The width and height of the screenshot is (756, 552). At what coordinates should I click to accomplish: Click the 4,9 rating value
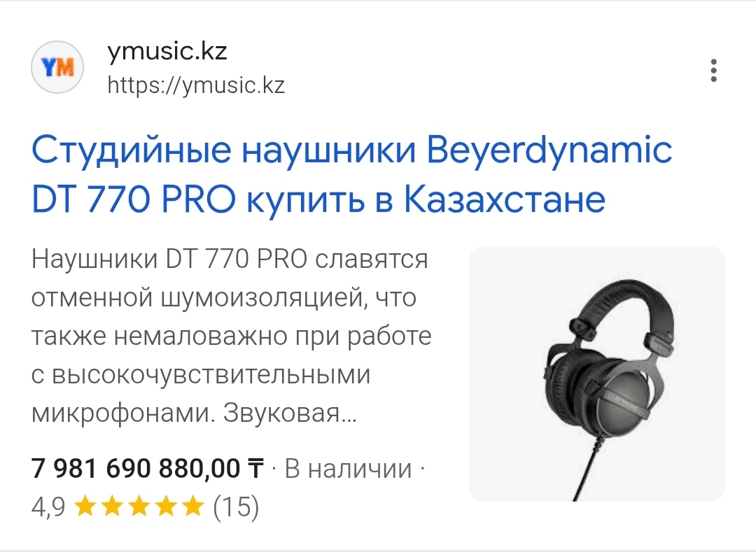[x=48, y=507]
